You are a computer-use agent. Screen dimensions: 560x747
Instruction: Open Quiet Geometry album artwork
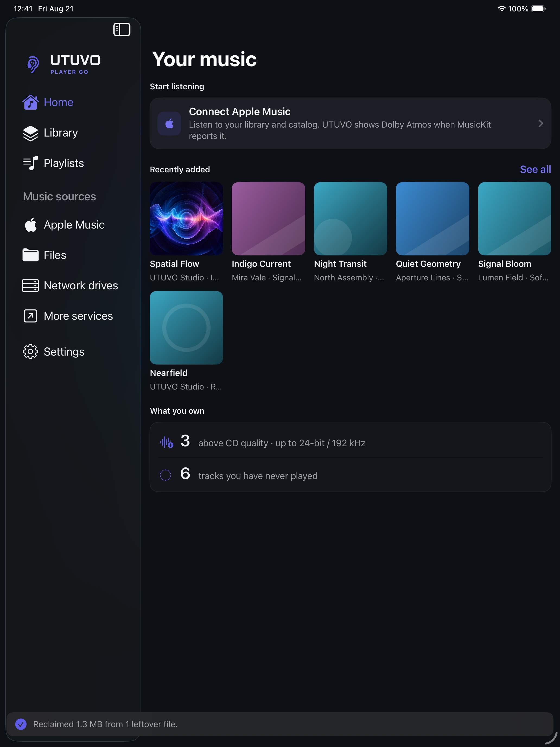[432, 219]
